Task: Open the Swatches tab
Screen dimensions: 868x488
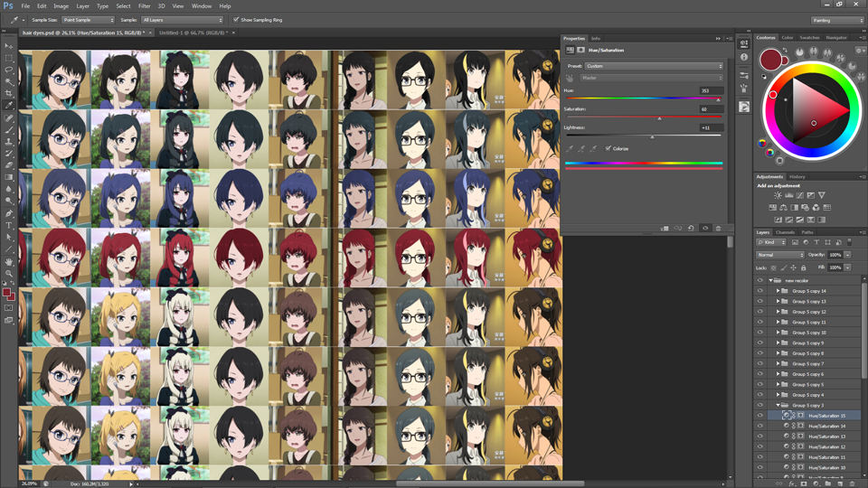Action: pyautogui.click(x=809, y=38)
